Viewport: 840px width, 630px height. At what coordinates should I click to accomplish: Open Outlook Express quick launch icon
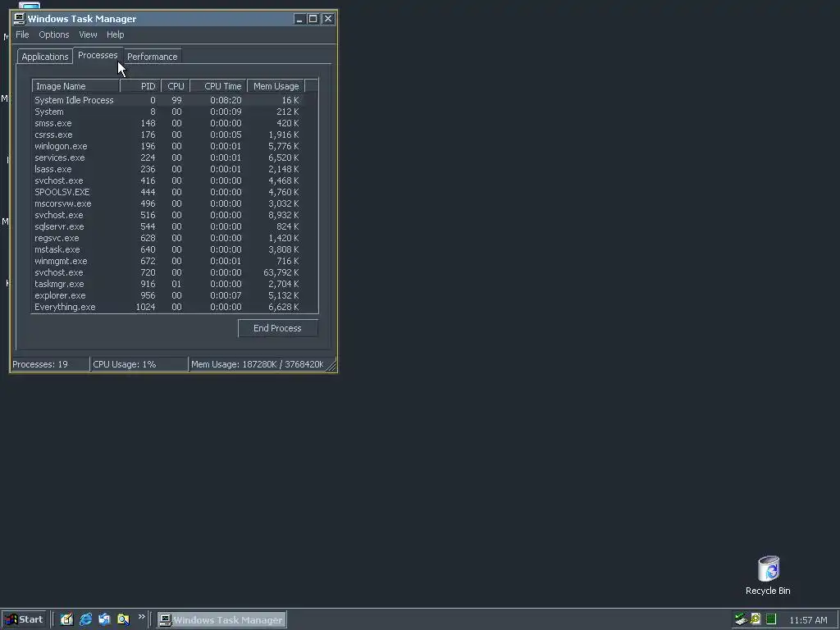pyautogui.click(x=104, y=619)
